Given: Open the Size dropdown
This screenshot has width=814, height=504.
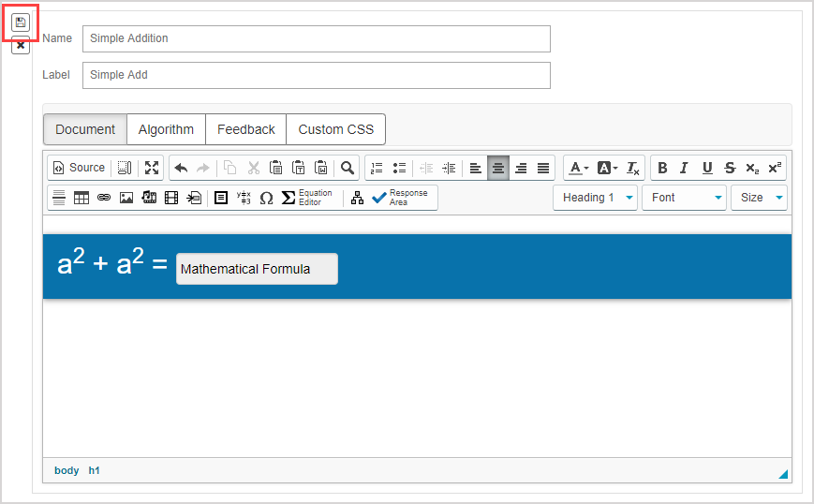Looking at the screenshot, I should coord(758,198).
